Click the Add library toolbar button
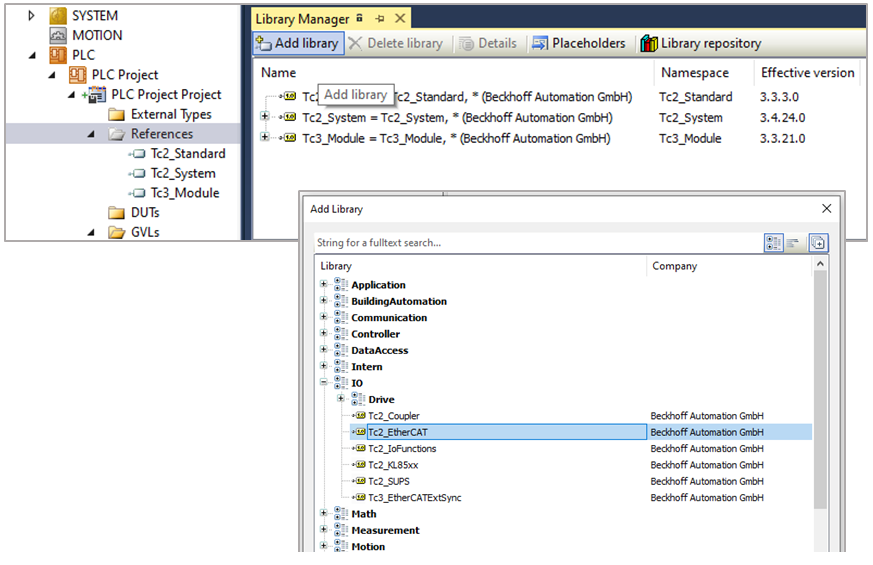The image size is (873, 565). click(x=298, y=43)
